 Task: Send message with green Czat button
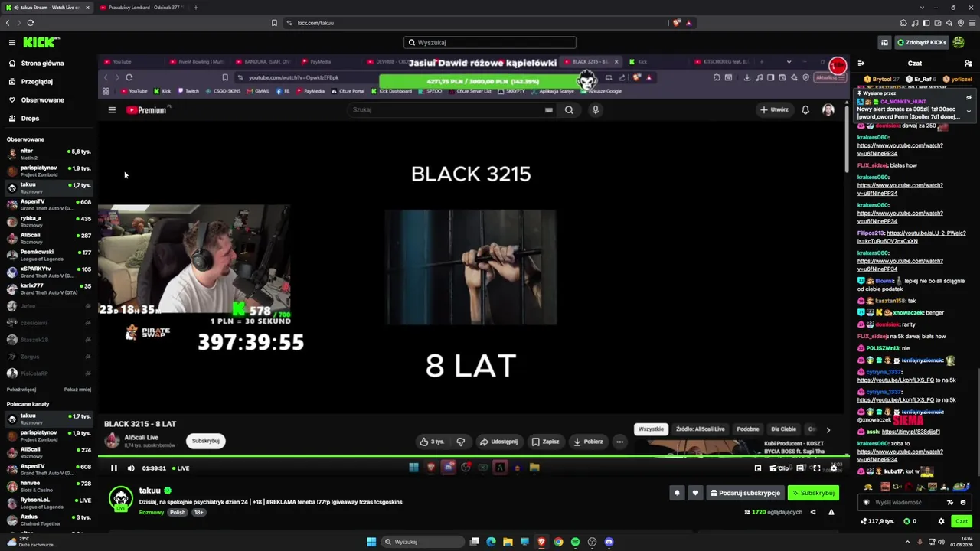pos(962,521)
